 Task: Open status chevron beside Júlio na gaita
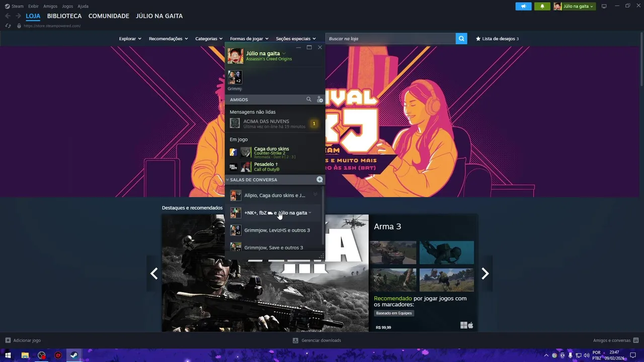click(284, 53)
